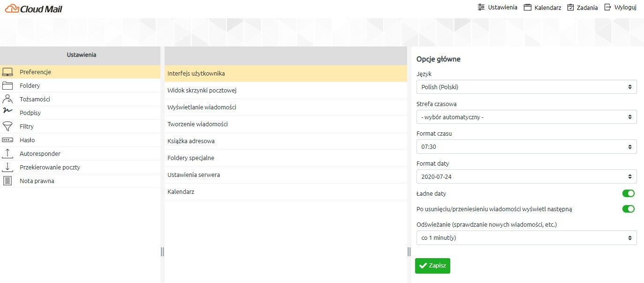
Task: Click the green Zapisz button
Action: coord(432,266)
